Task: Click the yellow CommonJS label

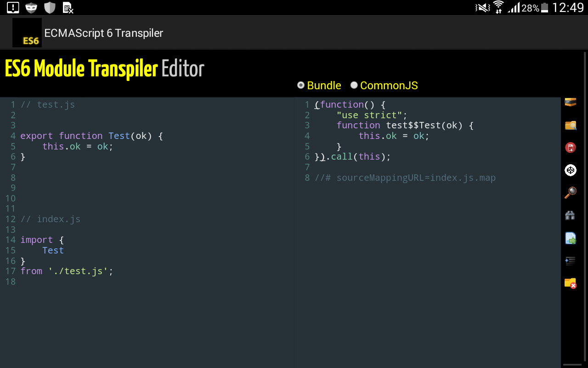Action: [x=389, y=86]
